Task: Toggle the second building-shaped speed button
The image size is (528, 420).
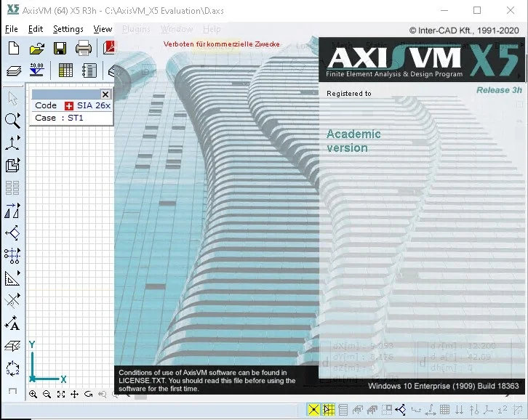Action: click(372, 410)
